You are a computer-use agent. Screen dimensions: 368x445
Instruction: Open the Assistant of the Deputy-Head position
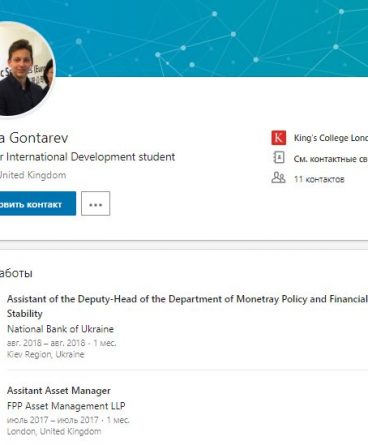187,306
